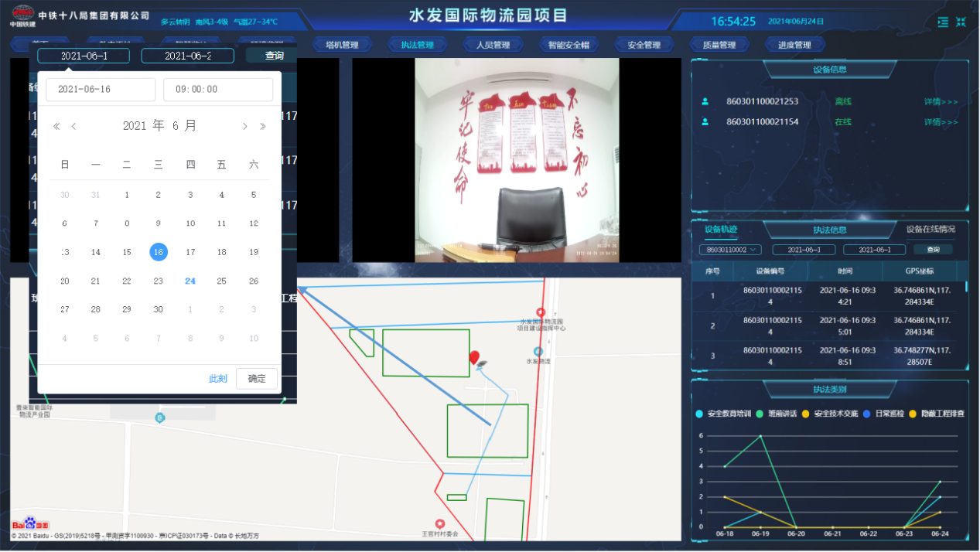
Task: Click user icon beside device 860301100021253
Action: pyautogui.click(x=705, y=101)
